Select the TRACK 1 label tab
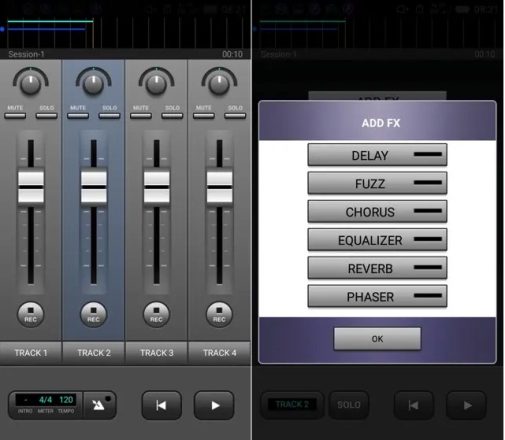The height and width of the screenshot is (440, 505). click(x=31, y=353)
